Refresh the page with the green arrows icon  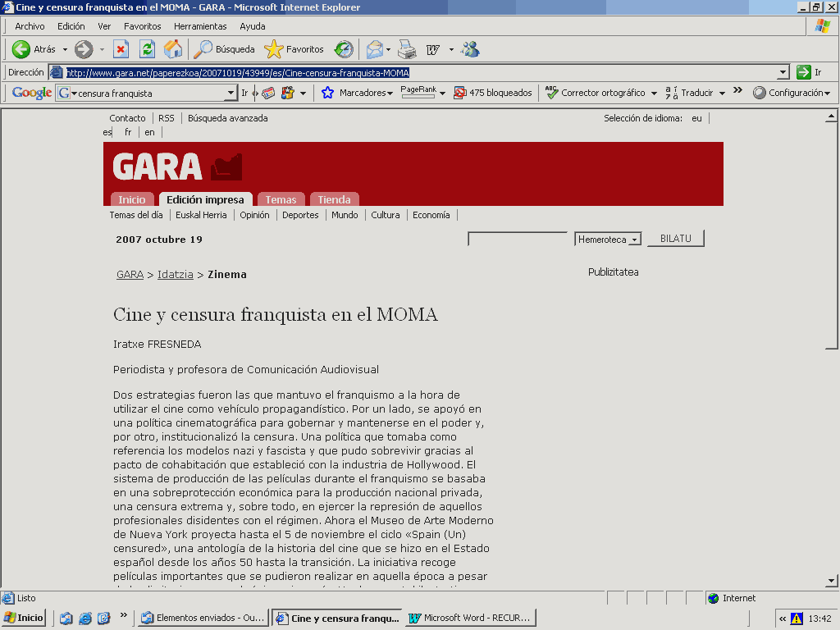tap(148, 49)
